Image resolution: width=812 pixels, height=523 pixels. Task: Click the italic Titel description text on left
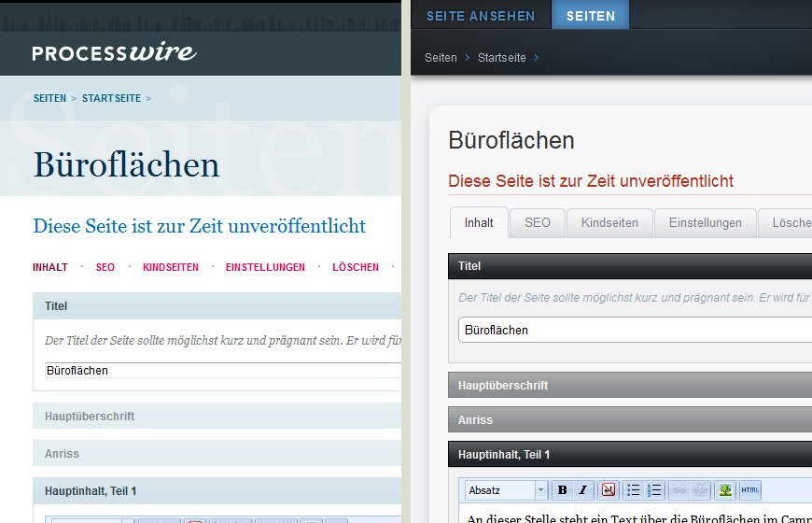[x=223, y=341]
